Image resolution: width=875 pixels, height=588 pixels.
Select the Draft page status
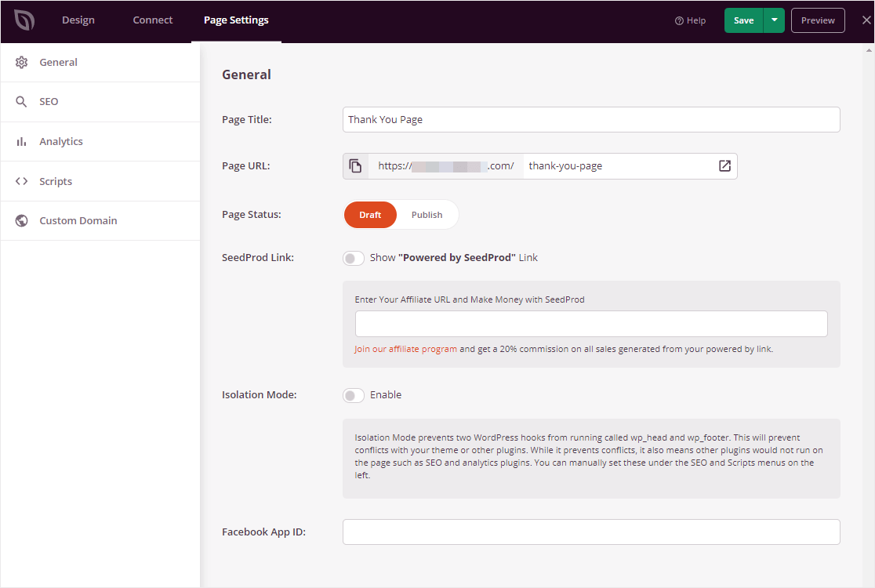pos(370,215)
